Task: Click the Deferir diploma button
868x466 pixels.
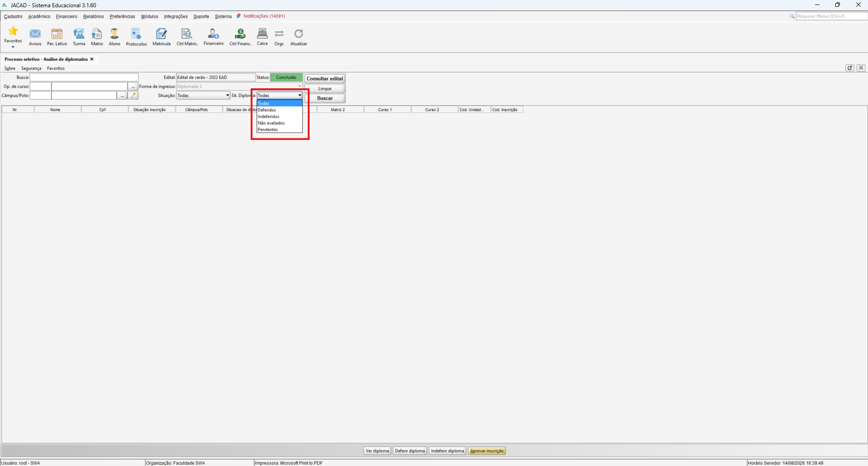Action: pyautogui.click(x=410, y=451)
